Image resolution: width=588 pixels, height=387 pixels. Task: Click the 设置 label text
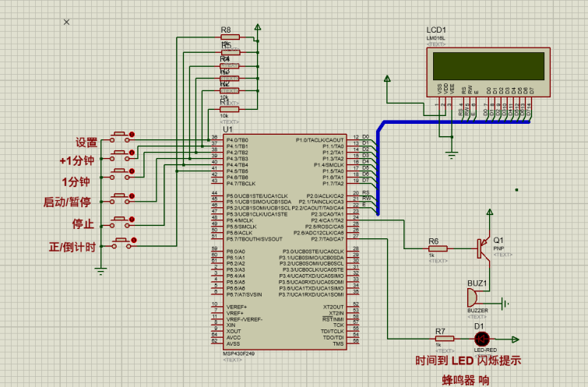pos(86,142)
